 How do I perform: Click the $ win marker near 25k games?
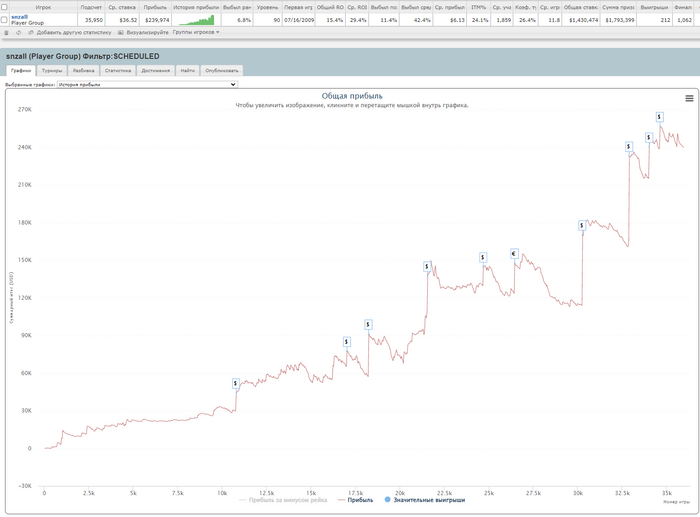(x=483, y=257)
